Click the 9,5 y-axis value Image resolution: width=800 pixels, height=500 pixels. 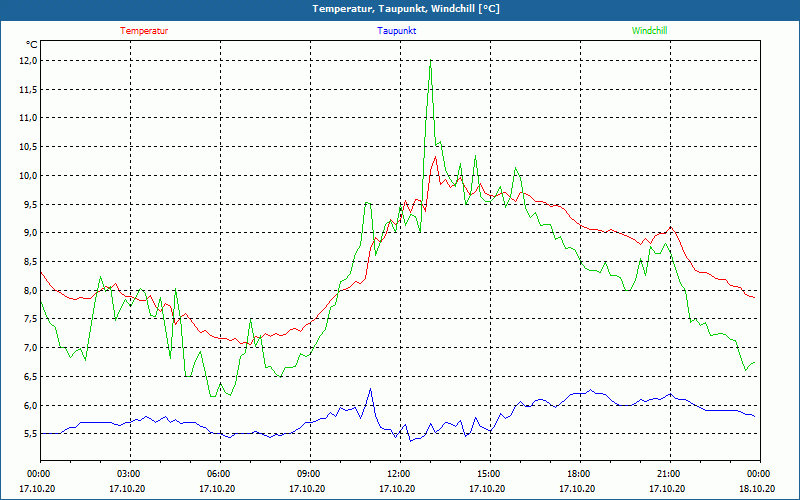(31, 204)
